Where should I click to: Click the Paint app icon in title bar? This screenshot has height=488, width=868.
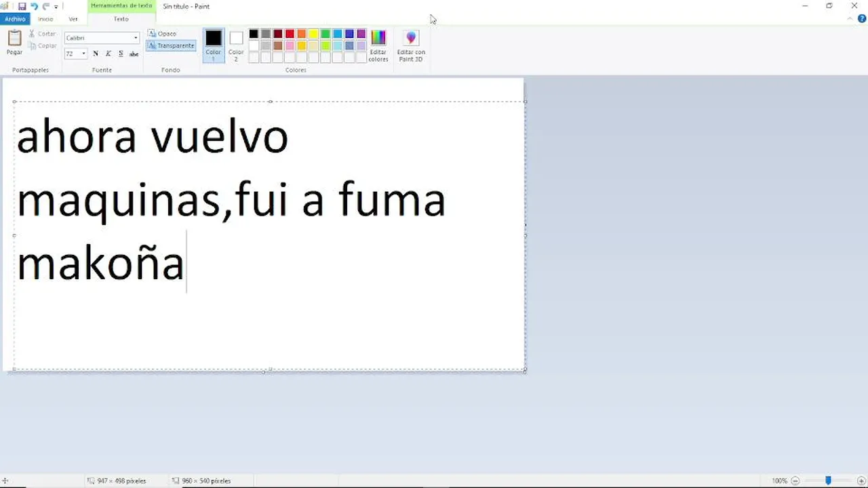tap(5, 6)
